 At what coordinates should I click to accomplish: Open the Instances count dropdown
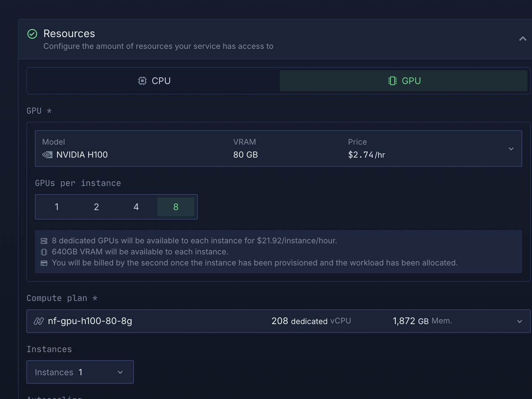point(80,372)
